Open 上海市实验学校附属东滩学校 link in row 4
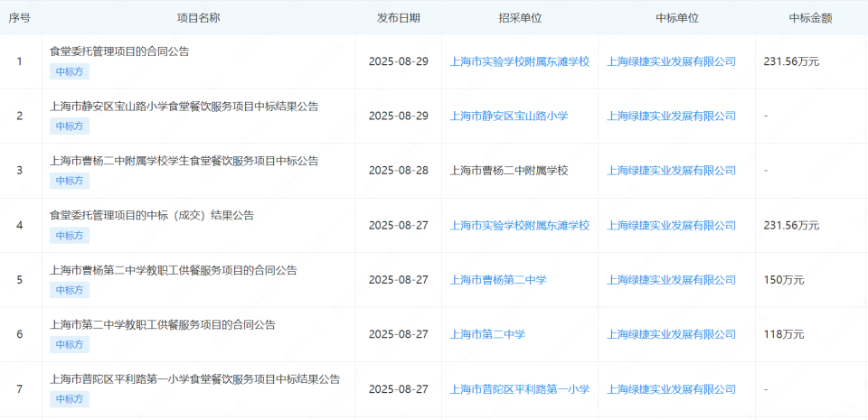Viewport: 868px width, 420px height. pos(520,226)
